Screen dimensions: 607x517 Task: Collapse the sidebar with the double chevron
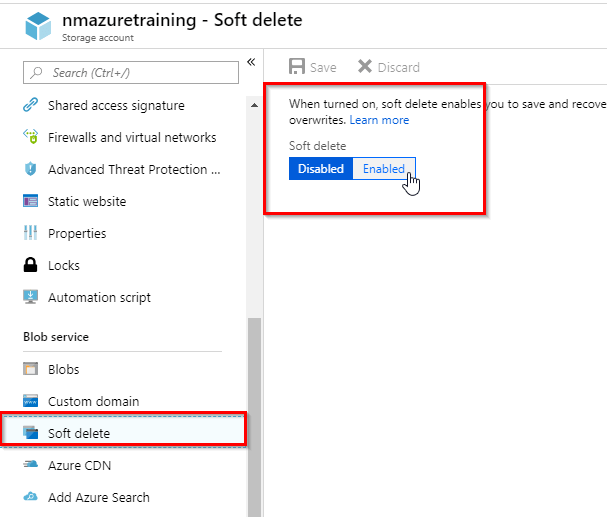(251, 62)
